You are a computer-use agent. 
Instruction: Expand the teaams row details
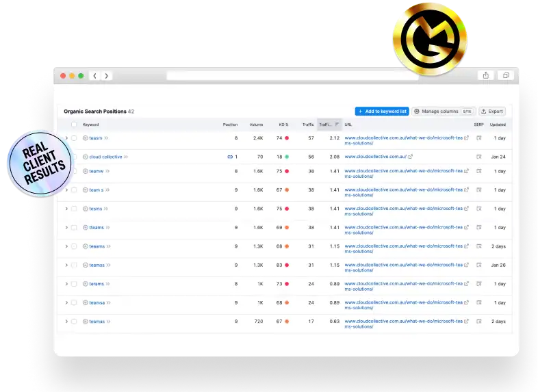[x=66, y=246]
